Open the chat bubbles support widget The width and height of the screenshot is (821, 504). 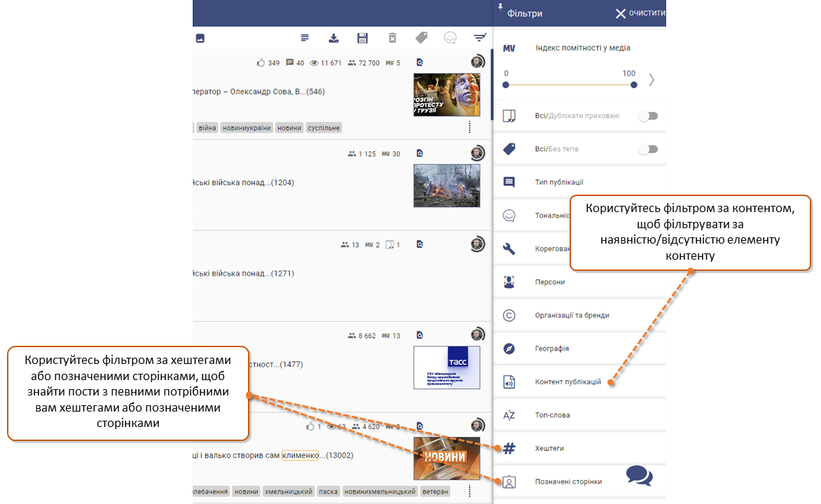640,475
